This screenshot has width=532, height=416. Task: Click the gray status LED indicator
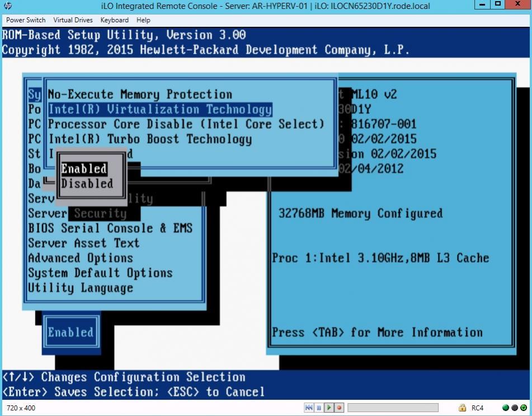pyautogui.click(x=515, y=408)
